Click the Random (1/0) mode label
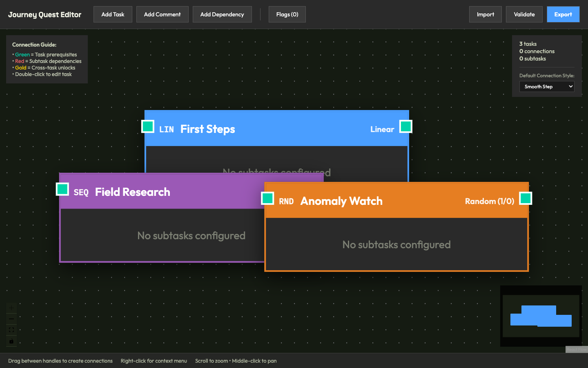Image resolution: width=588 pixels, height=368 pixels. 490,201
